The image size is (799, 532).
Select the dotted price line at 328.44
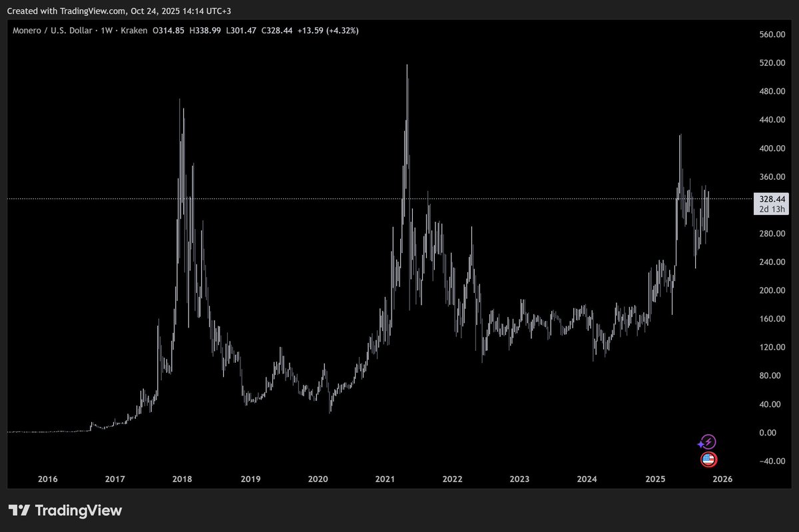[x=400, y=198]
